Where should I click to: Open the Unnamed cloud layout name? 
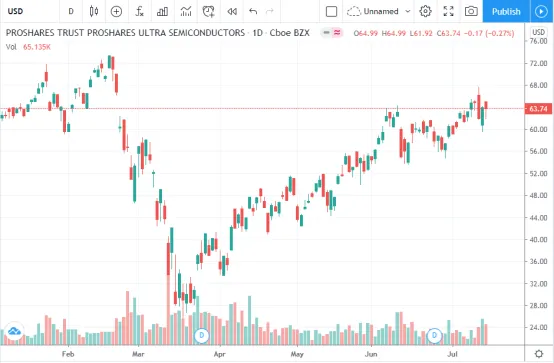(x=373, y=11)
